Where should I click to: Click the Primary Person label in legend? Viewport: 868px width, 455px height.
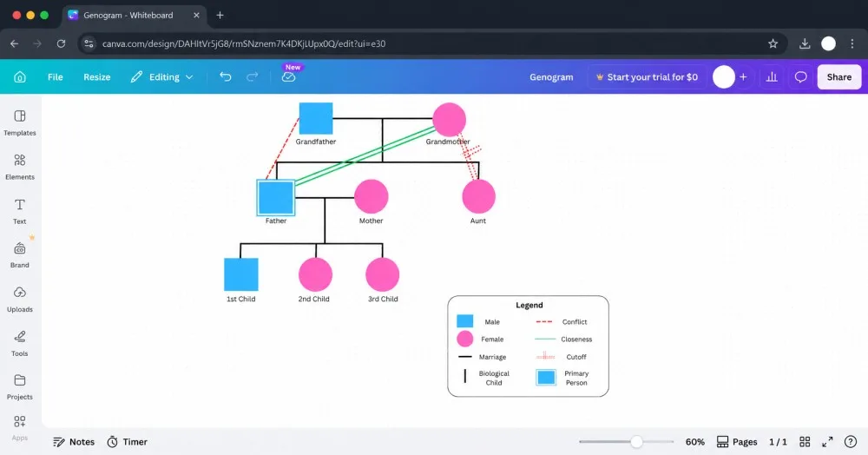[576, 378]
